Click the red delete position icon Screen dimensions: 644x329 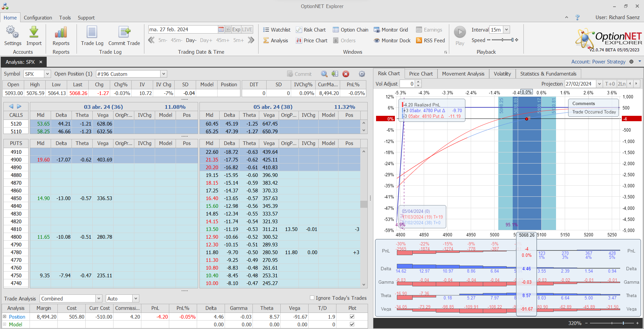click(x=346, y=74)
